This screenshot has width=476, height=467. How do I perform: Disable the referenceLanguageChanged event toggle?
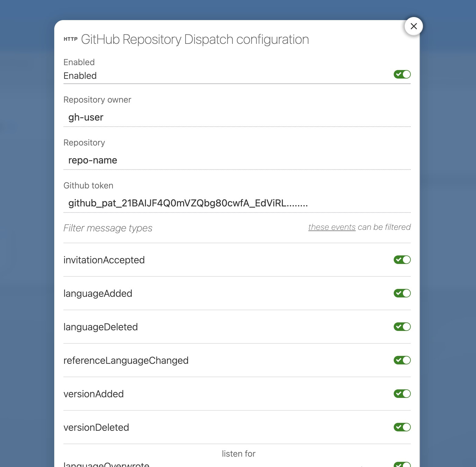point(402,360)
